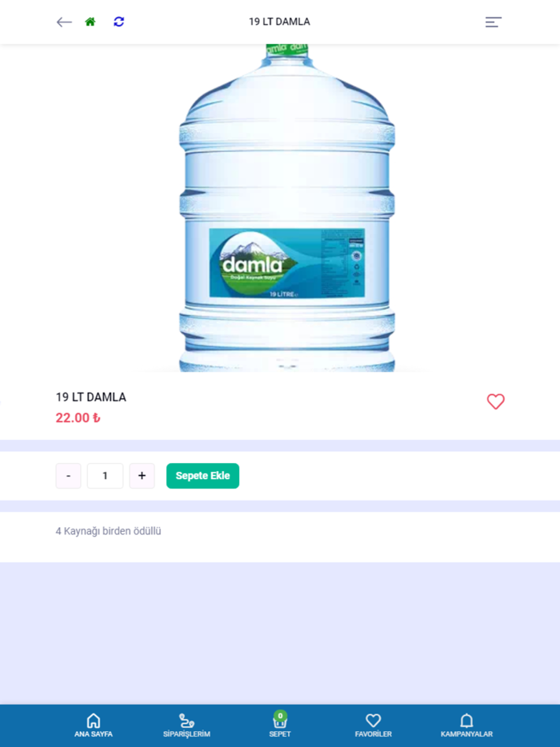This screenshot has height=747, width=560.
Task: Click the Sepete Ekle button
Action: pyautogui.click(x=202, y=475)
